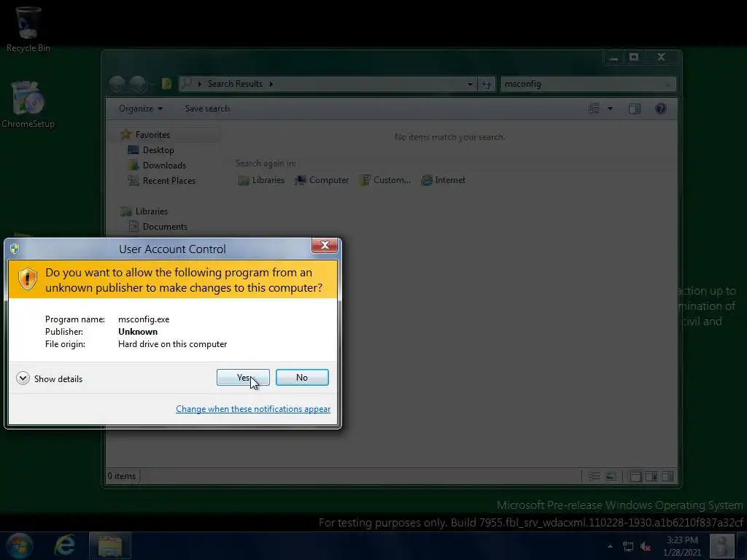Open Recycle Bin desktop icon
The width and height of the screenshot is (747, 560).
tap(28, 29)
